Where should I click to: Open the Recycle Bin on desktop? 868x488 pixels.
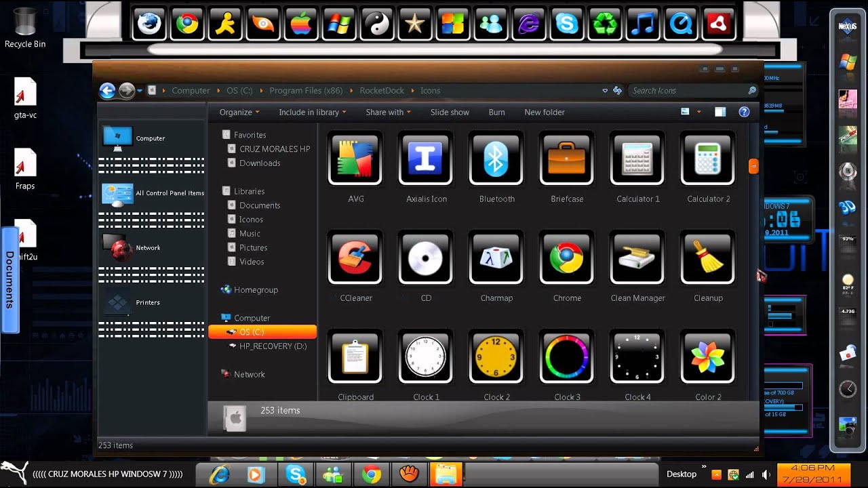pyautogui.click(x=25, y=28)
